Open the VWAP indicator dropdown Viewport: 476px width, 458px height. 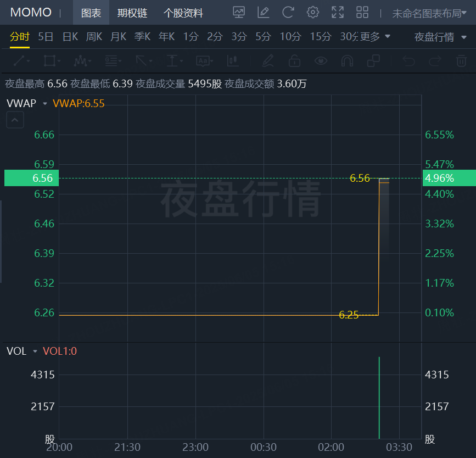(x=45, y=104)
